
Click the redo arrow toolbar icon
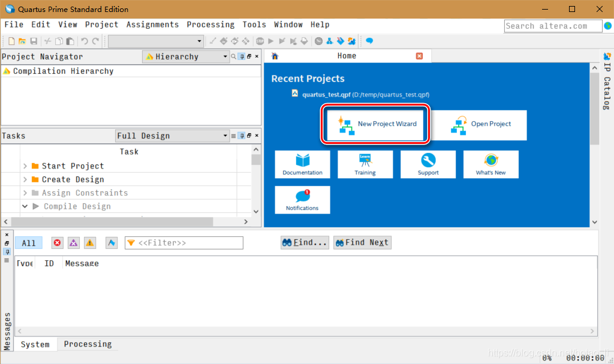95,41
